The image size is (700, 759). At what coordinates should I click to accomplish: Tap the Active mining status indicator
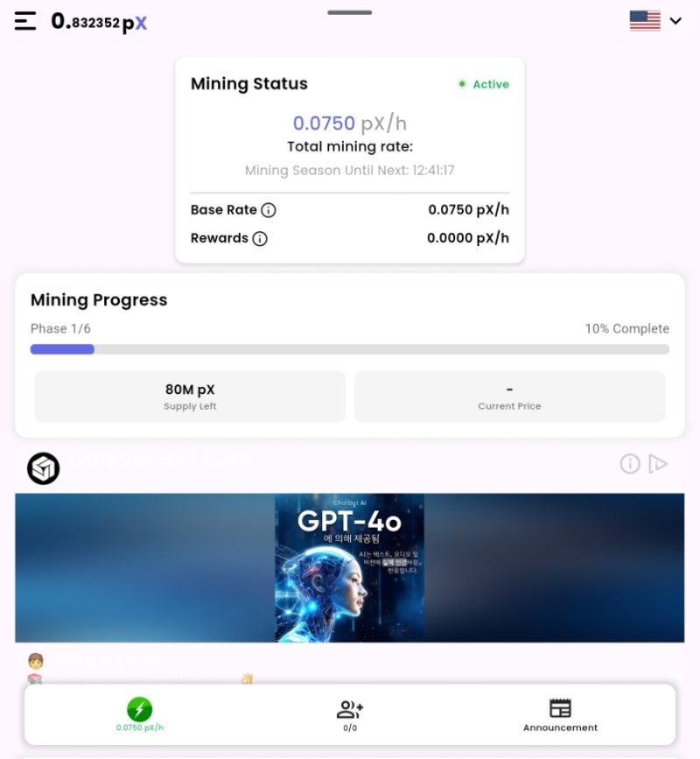(483, 84)
